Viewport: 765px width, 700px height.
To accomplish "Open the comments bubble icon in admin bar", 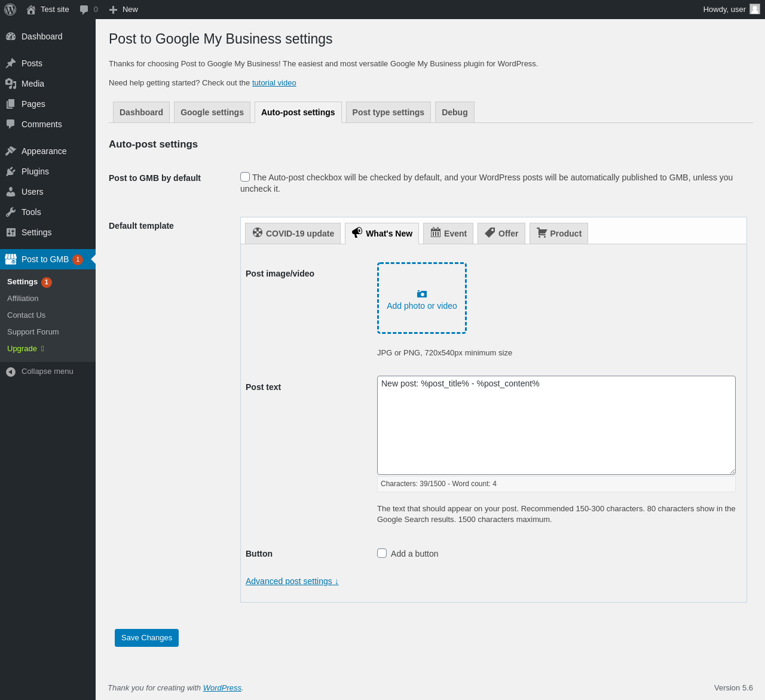I will [x=84, y=10].
